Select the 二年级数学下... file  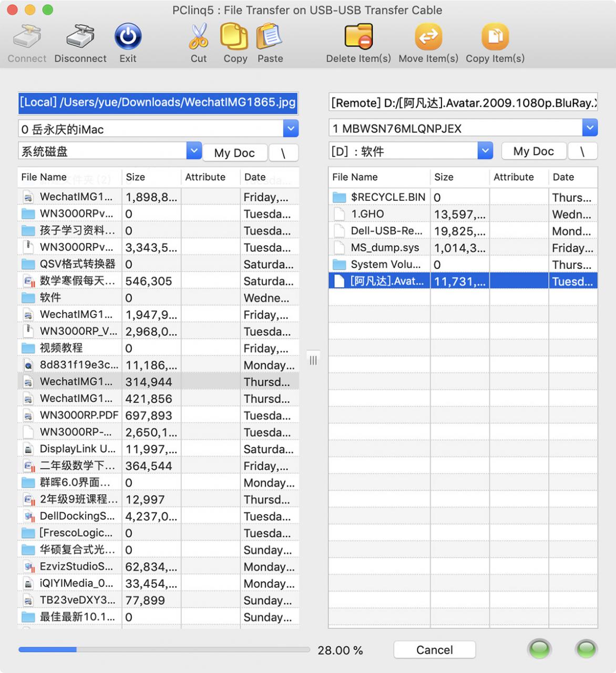[158, 466]
